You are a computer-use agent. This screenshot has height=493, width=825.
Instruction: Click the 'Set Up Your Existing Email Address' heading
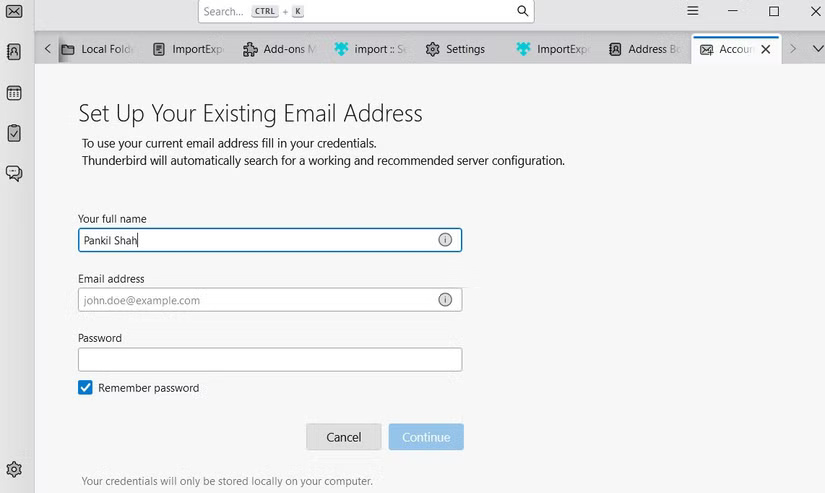point(250,114)
